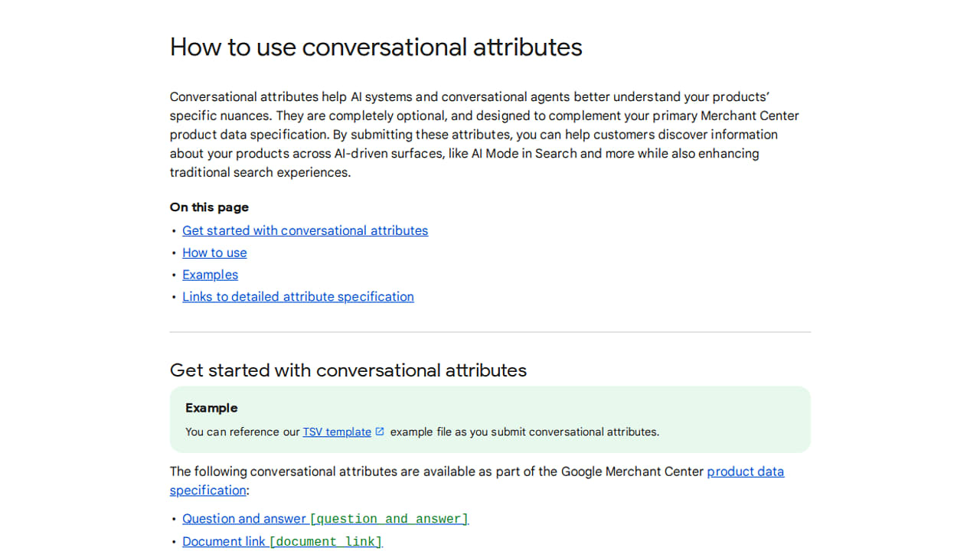Viewport: 980px width, 551px height.
Task: Open 'Get started with conversational attributes' page link
Action: 305,230
